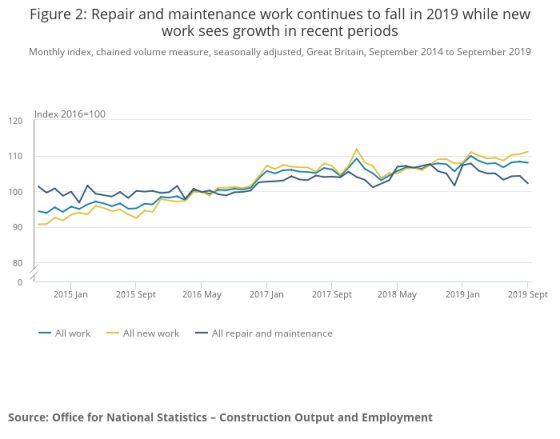
Task: Click the 2019 Jan x-axis label
Action: point(462,295)
